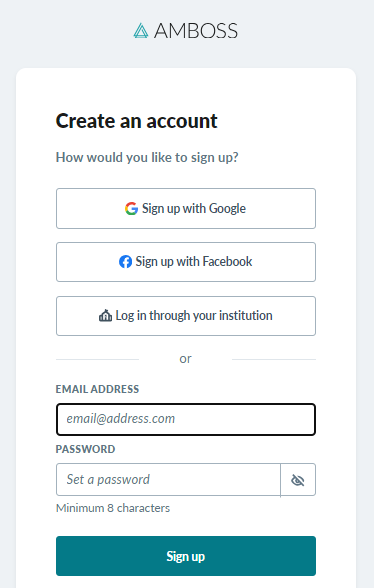This screenshot has height=588, width=374.
Task: Click the Create an account heading
Action: coord(137,121)
